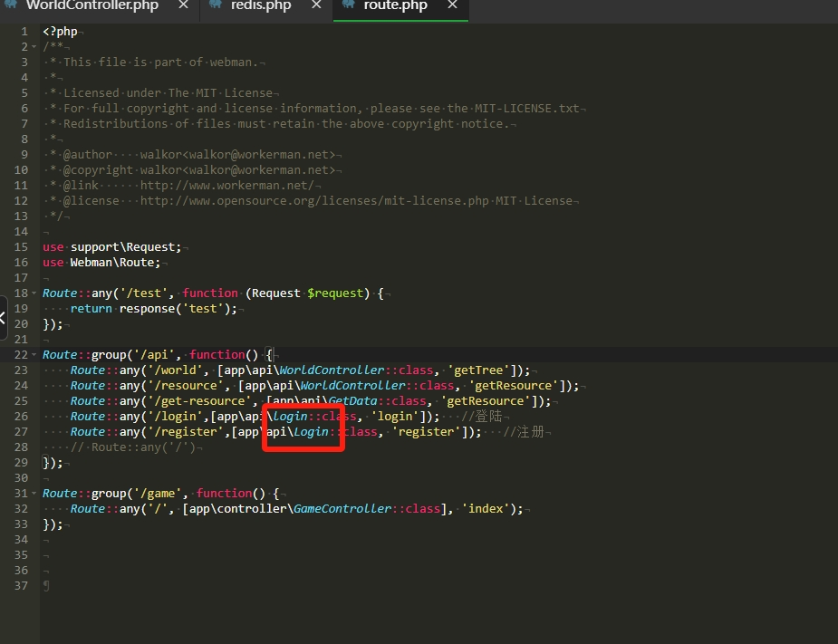
Task: Click the 'Licensed under The MIT License' comment
Action: coord(169,93)
